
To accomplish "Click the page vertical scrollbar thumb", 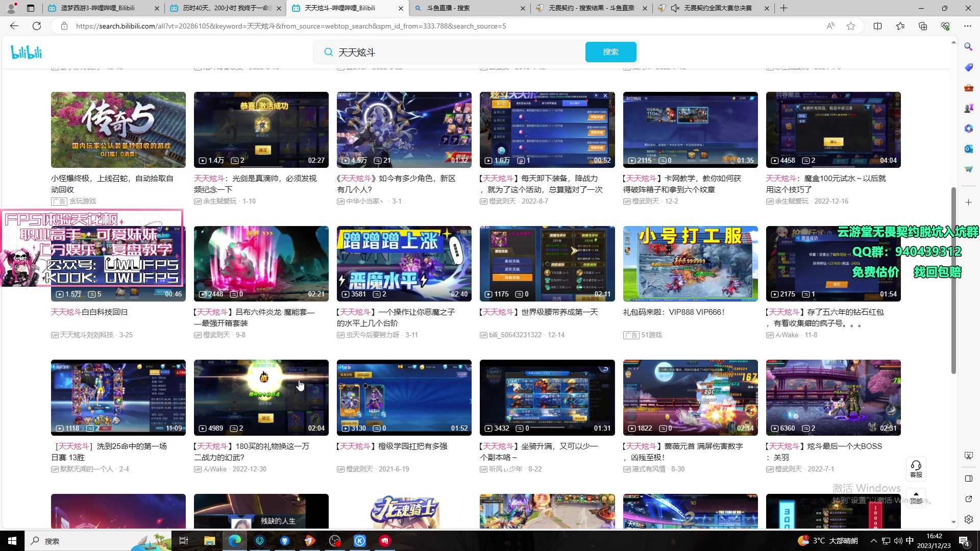I will pos(953,281).
